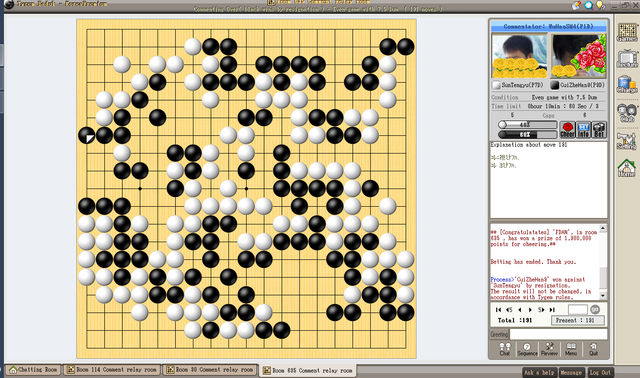640x378 pixels.
Task: Click the Quit door icon
Action: pos(593,349)
